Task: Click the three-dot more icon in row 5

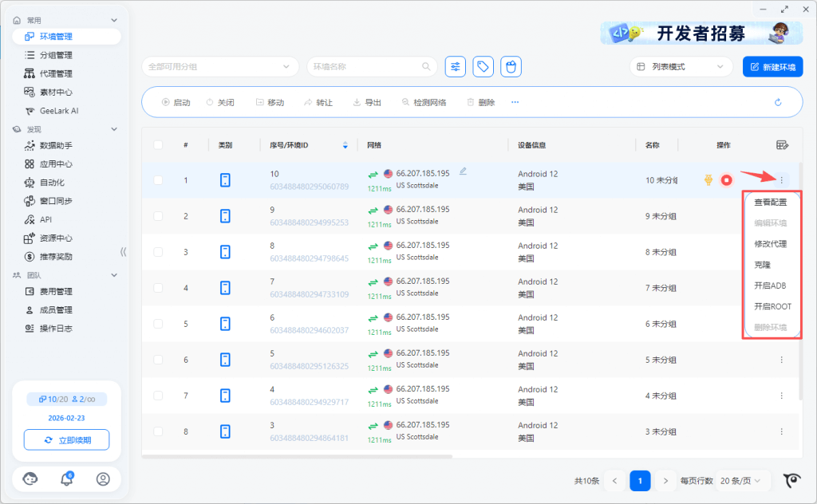Action: [x=781, y=324]
